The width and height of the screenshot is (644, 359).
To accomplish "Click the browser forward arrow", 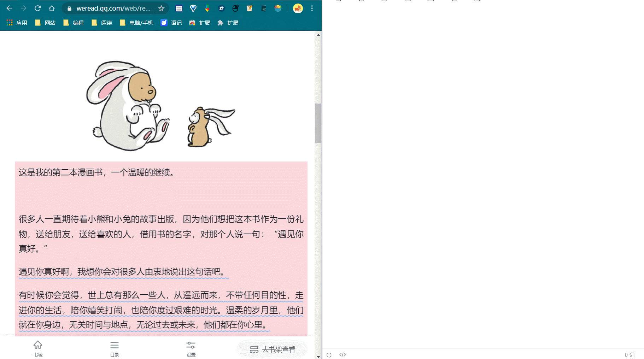I will (24, 8).
